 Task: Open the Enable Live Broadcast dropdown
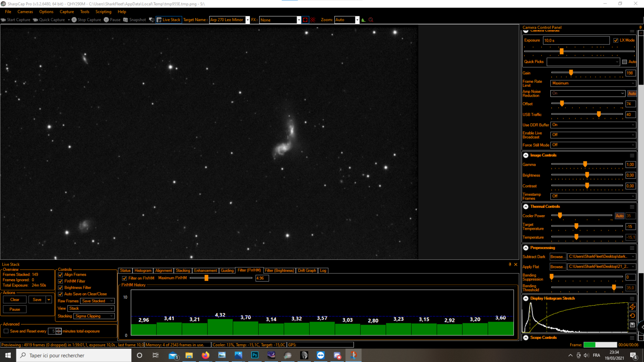tap(593, 135)
